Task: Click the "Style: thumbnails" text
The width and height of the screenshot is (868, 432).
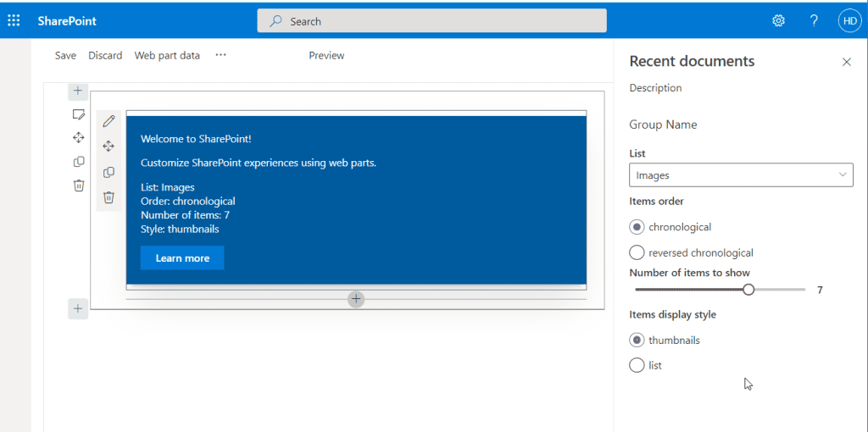Action: 180,229
